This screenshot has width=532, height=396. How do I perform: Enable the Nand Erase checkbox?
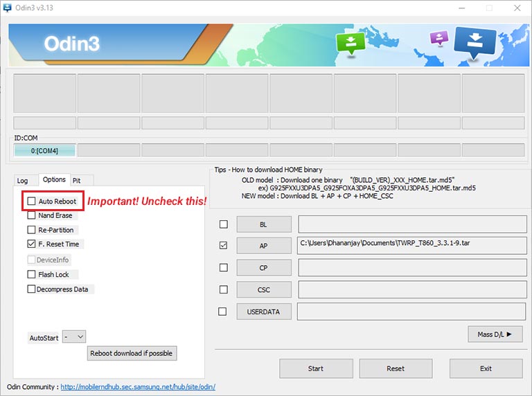[x=31, y=215]
